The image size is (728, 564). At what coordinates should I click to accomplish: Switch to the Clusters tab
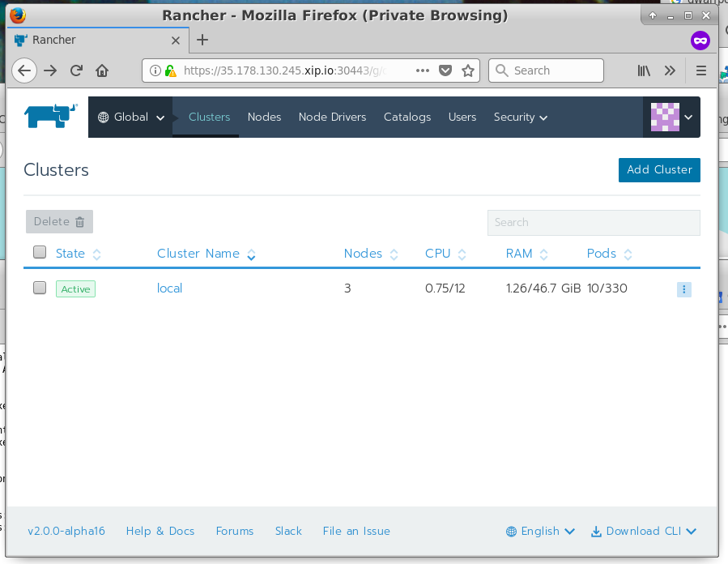click(x=210, y=117)
